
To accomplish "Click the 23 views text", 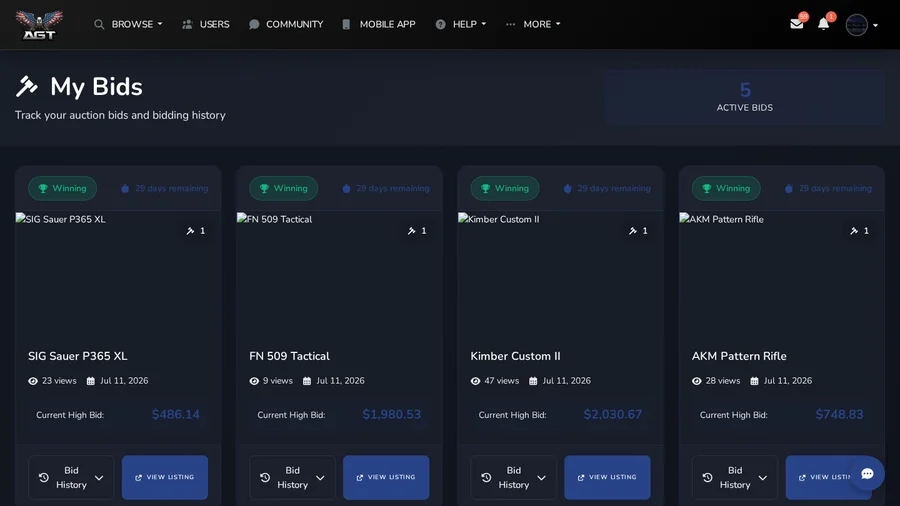I will (59, 381).
